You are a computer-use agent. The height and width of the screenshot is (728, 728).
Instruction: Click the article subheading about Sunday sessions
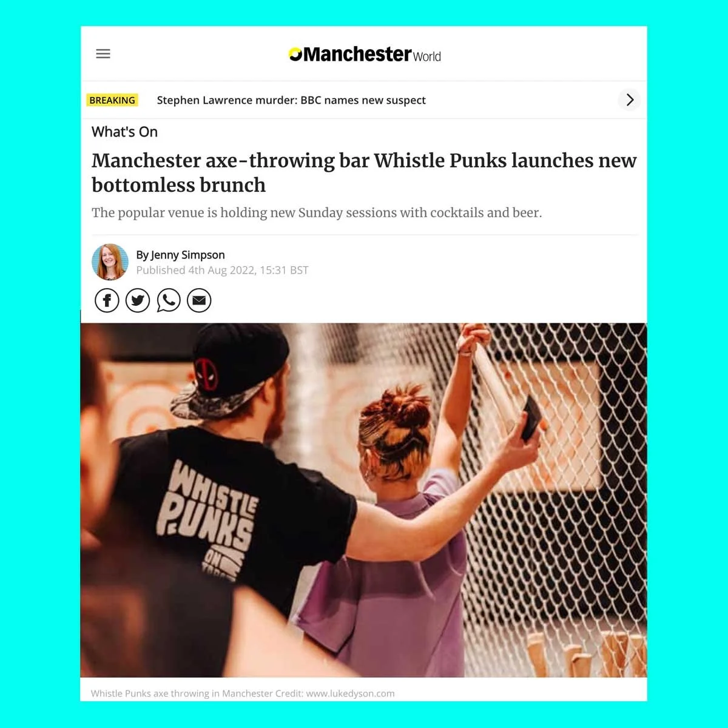(x=317, y=212)
